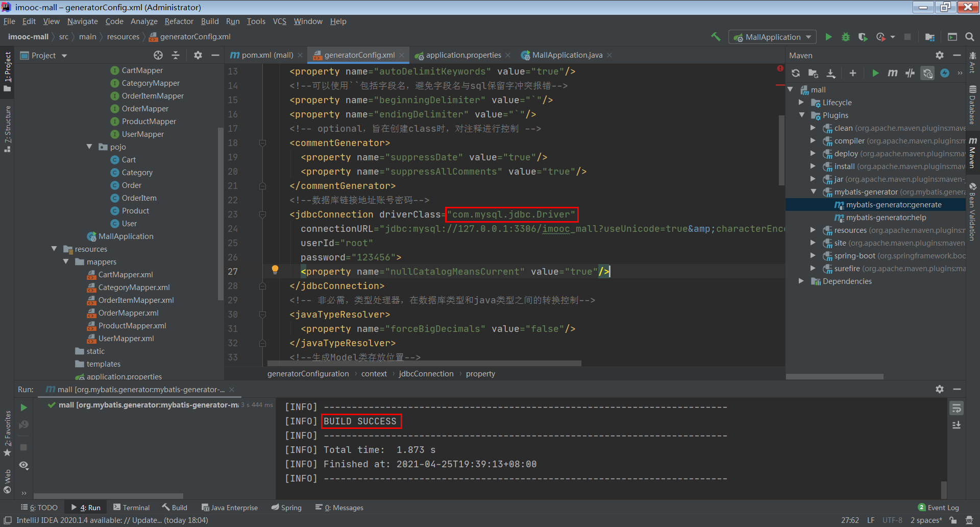This screenshot has width=980, height=527.
Task: Collapse the pojo folder in Project tree
Action: click(89, 147)
